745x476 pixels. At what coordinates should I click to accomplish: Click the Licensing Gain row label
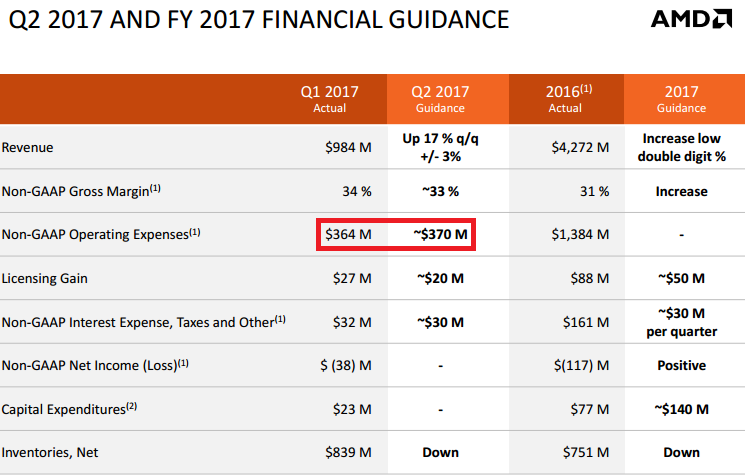[x=46, y=279]
